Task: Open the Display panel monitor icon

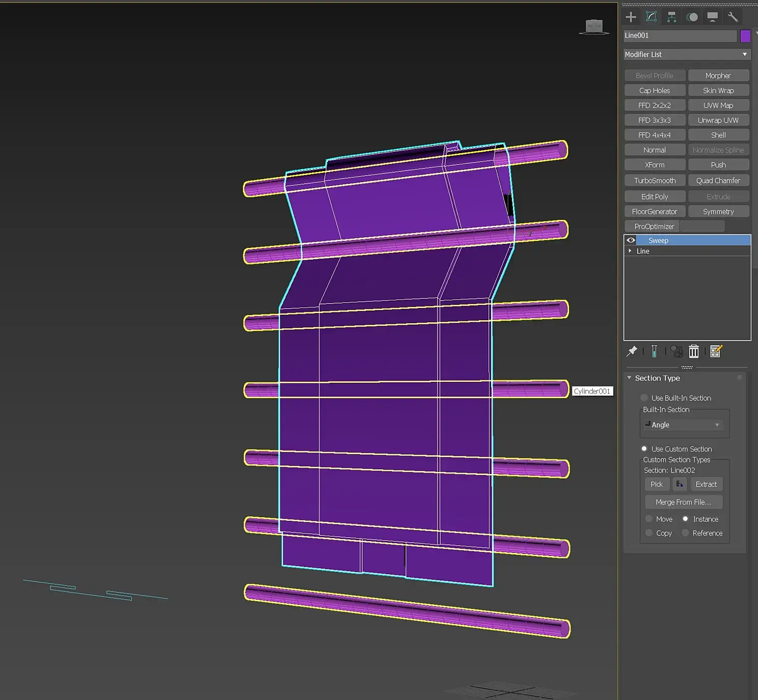Action: click(x=712, y=17)
